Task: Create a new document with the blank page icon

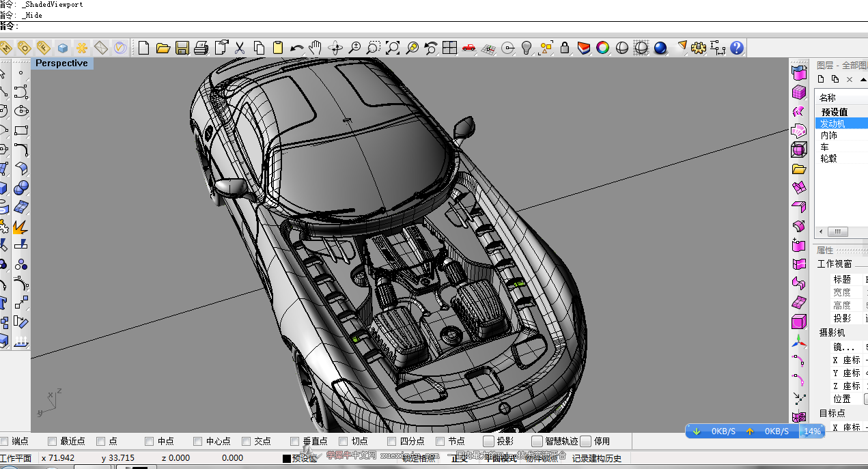Action: (143, 48)
